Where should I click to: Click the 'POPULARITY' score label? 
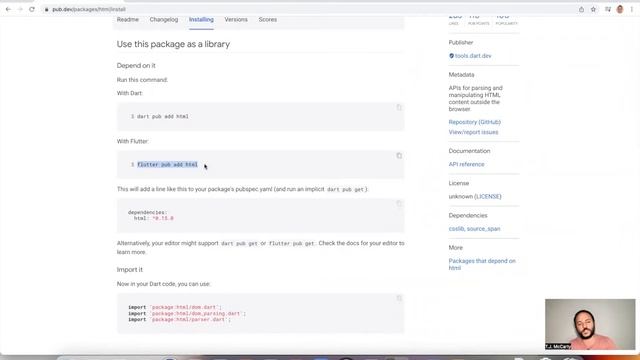click(507, 24)
